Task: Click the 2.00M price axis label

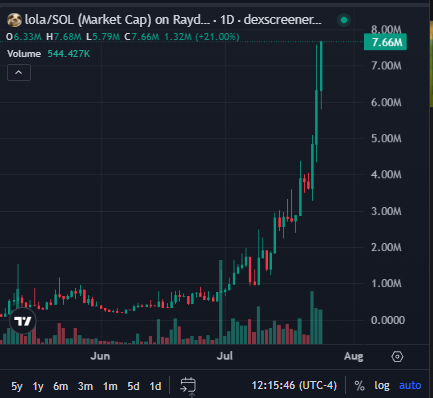Action: 386,247
